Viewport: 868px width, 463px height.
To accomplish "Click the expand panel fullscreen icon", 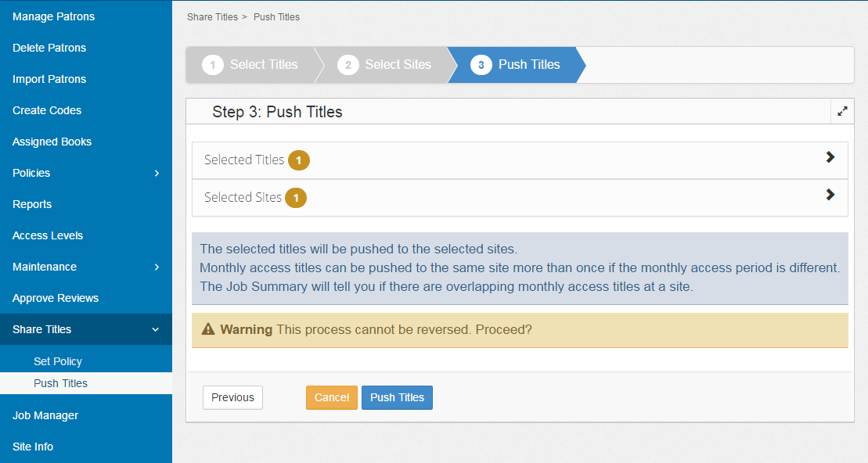I will click(842, 112).
